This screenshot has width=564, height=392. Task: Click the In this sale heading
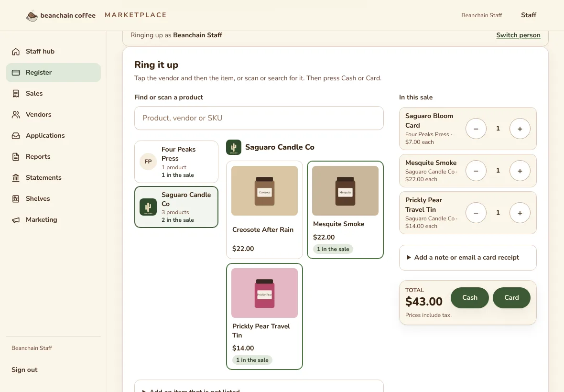(416, 98)
